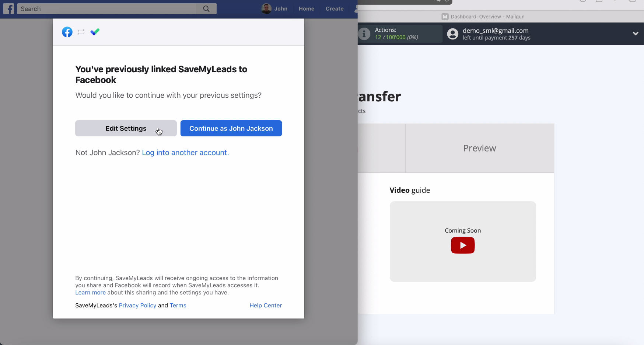Select the Dashboard: Overview - Mailgun browser tab

pyautogui.click(x=483, y=17)
